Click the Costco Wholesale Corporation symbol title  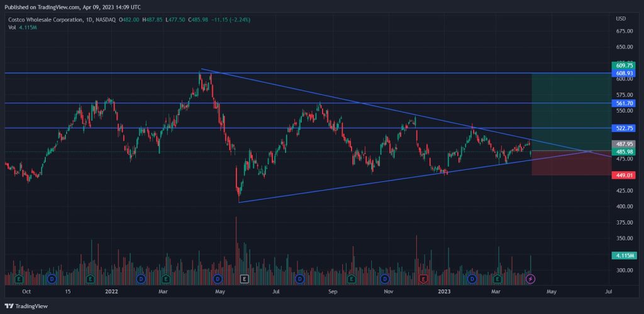(x=45, y=20)
